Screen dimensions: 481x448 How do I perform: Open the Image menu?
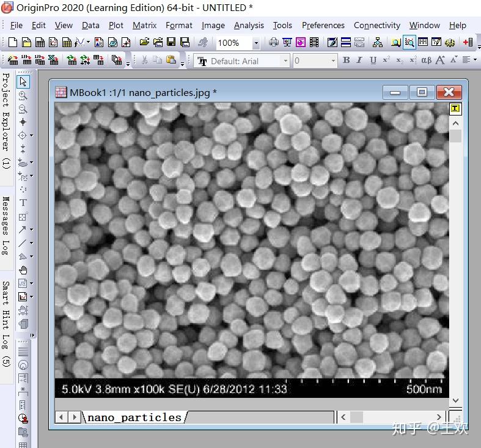tap(213, 25)
